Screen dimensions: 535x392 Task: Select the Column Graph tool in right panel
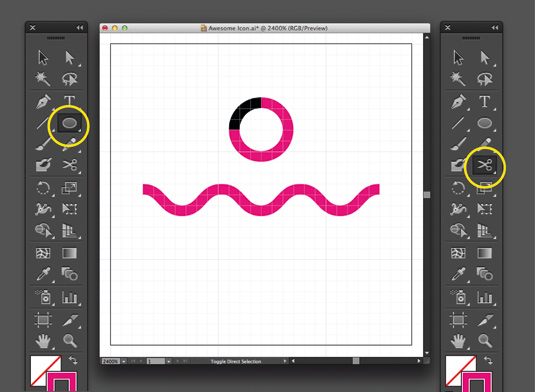(x=485, y=297)
